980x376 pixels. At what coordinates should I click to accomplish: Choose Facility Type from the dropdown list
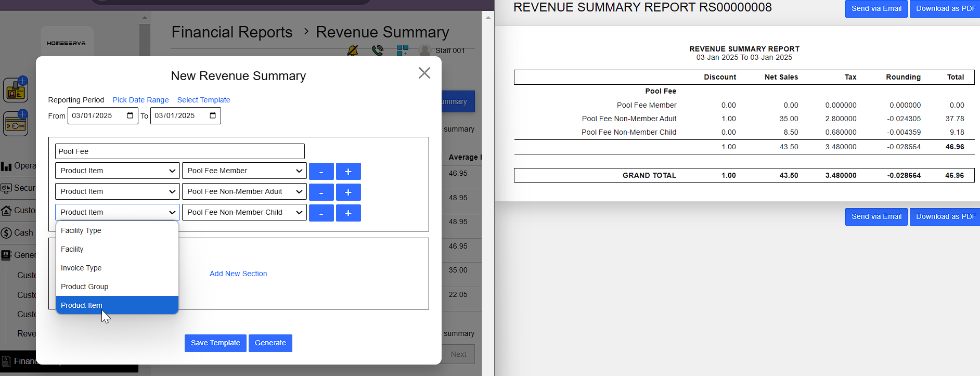[x=81, y=230]
